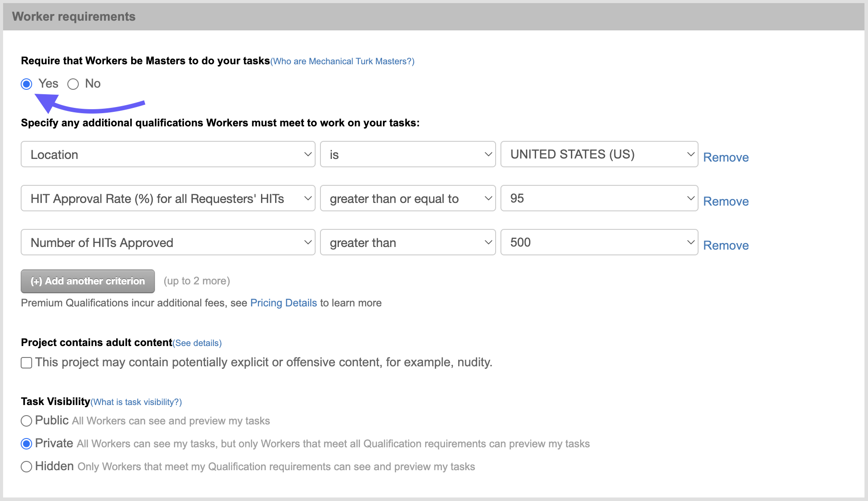Click the Add another criterion button
Screen dimensions: 868x501
(88, 281)
